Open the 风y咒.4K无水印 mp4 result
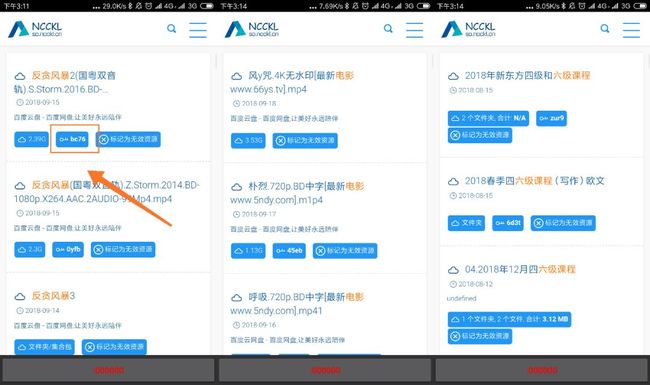 point(292,82)
